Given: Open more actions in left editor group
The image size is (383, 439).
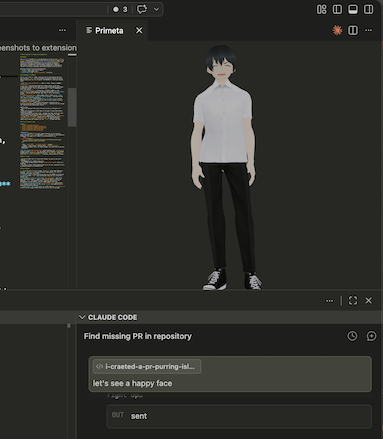Looking at the screenshot, I should click(62, 30).
